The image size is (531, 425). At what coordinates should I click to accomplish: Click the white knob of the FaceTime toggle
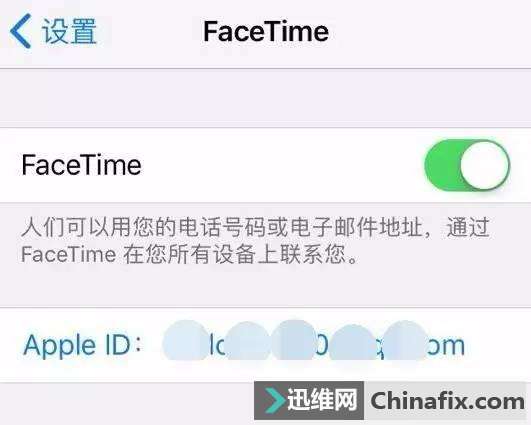[485, 165]
